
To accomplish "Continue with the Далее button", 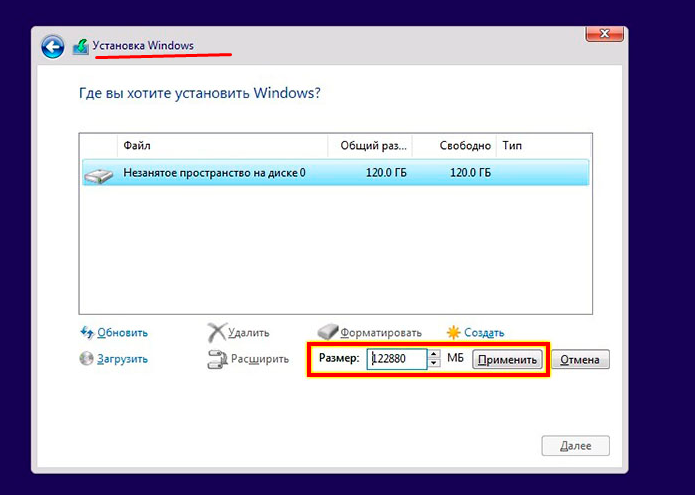I will pos(575,446).
